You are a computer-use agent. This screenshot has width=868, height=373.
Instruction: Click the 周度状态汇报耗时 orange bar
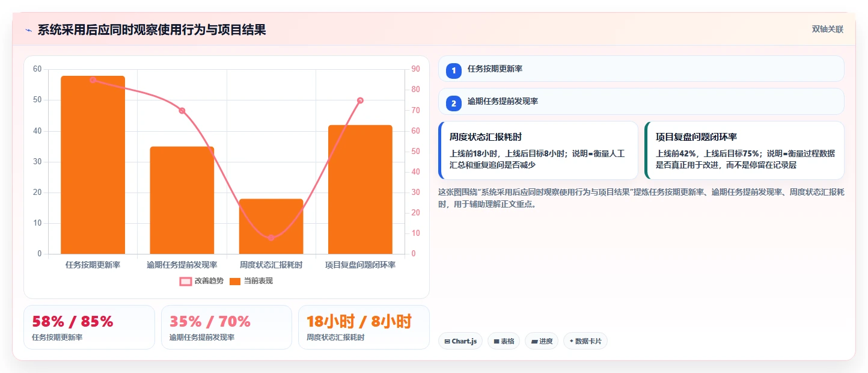271,226
